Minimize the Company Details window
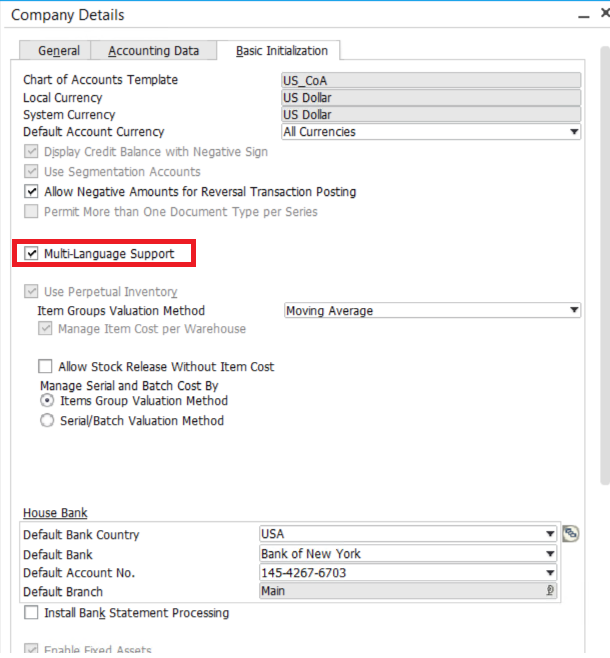Image resolution: width=610 pixels, height=658 pixels. pos(582,15)
